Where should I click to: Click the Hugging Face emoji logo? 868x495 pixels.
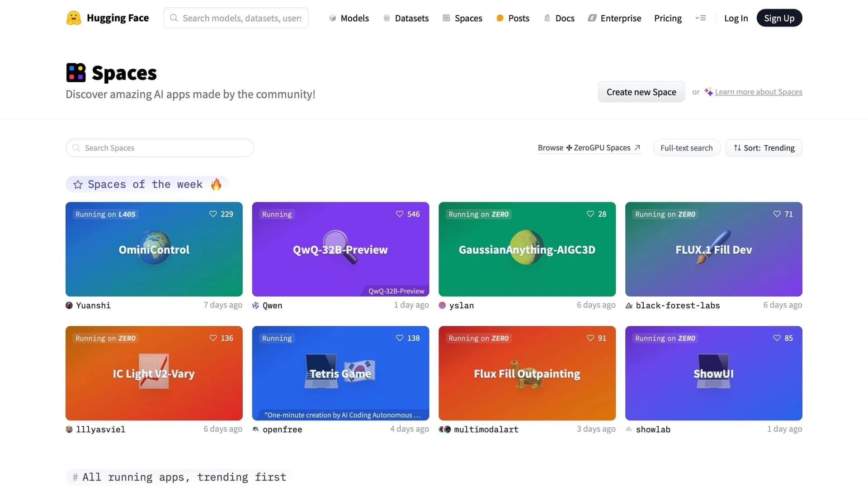74,18
